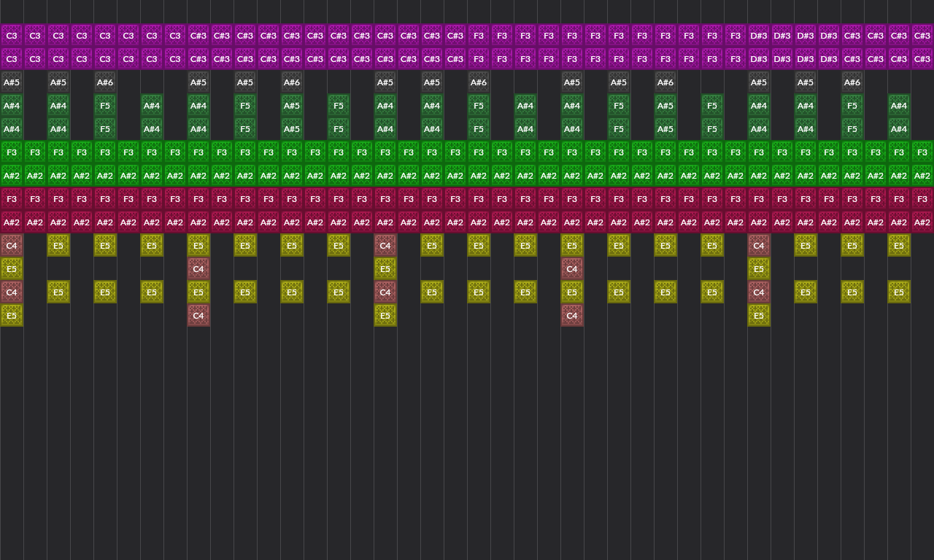Image resolution: width=934 pixels, height=560 pixels.
Task: Click the first crimson F3 note
Action: [12, 199]
